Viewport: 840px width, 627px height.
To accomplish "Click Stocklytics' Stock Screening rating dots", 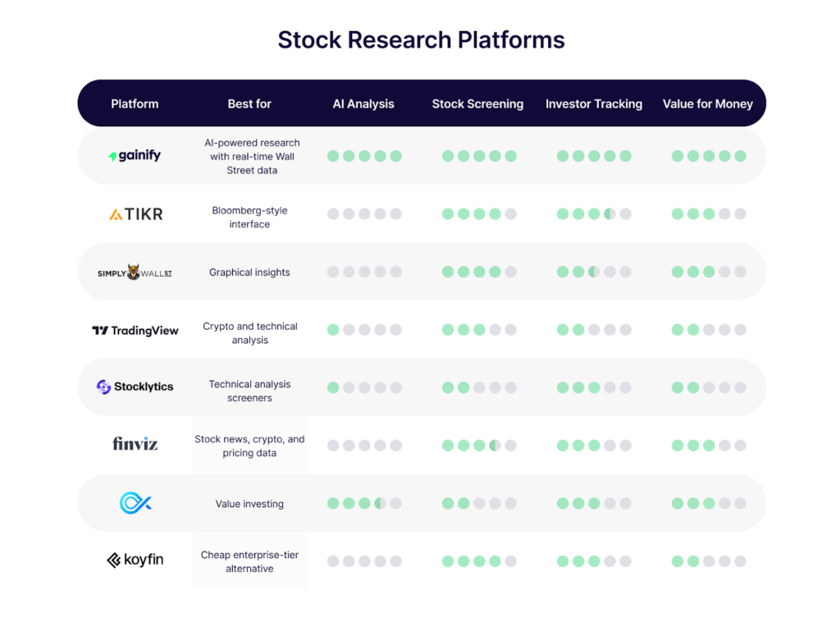I will click(479, 387).
